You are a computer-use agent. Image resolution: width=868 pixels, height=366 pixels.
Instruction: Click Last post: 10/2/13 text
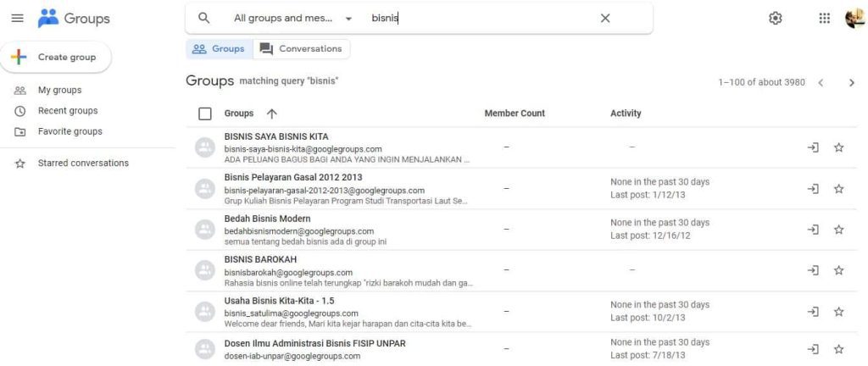pos(648,318)
